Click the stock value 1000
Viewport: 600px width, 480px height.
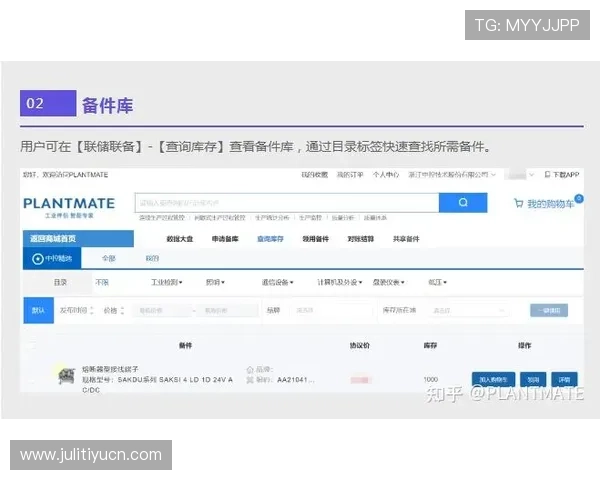(x=430, y=379)
